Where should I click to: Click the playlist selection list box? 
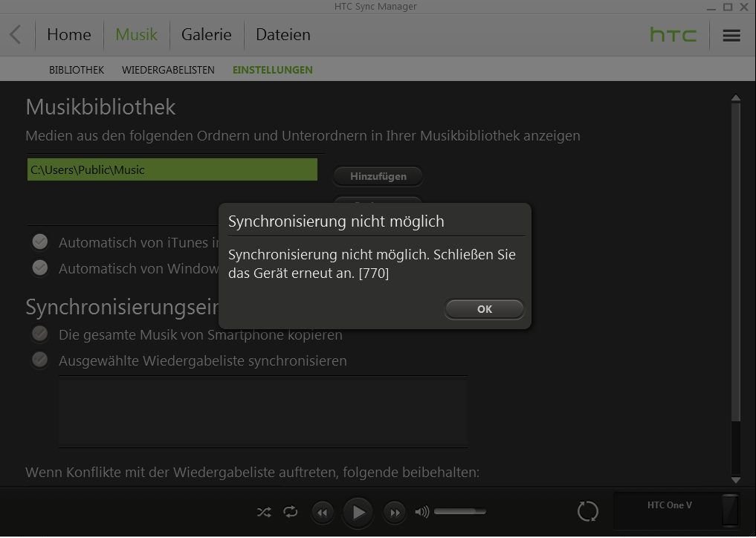click(x=263, y=412)
